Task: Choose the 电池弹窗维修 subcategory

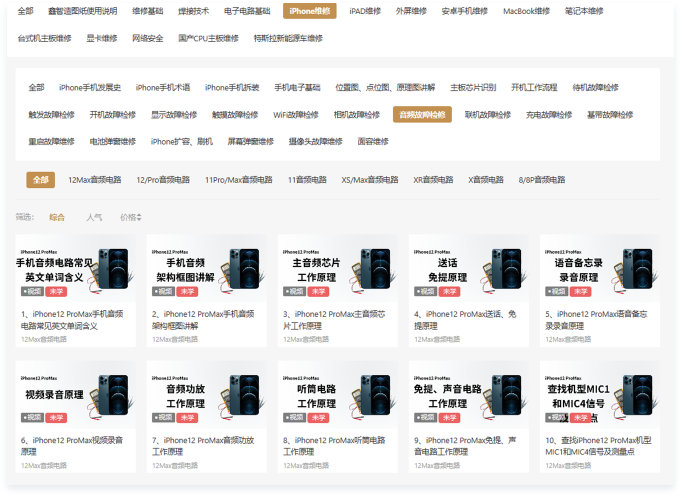Action: pyautogui.click(x=113, y=141)
